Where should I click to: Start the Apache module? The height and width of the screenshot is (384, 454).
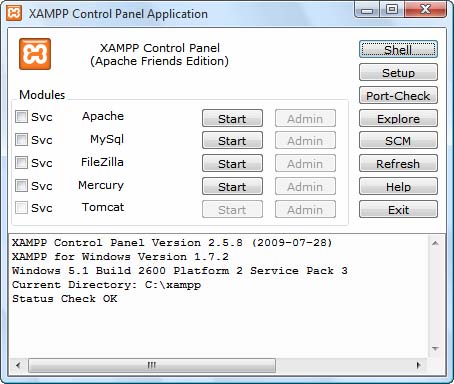point(232,118)
